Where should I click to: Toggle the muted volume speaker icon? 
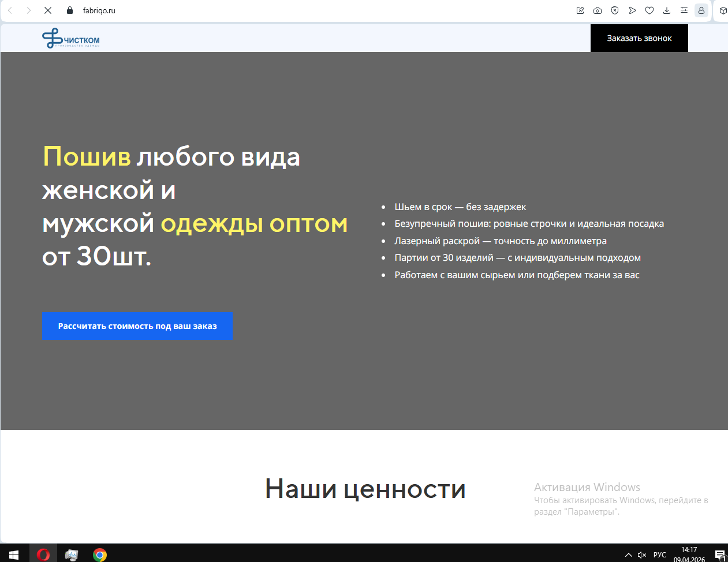(x=642, y=555)
